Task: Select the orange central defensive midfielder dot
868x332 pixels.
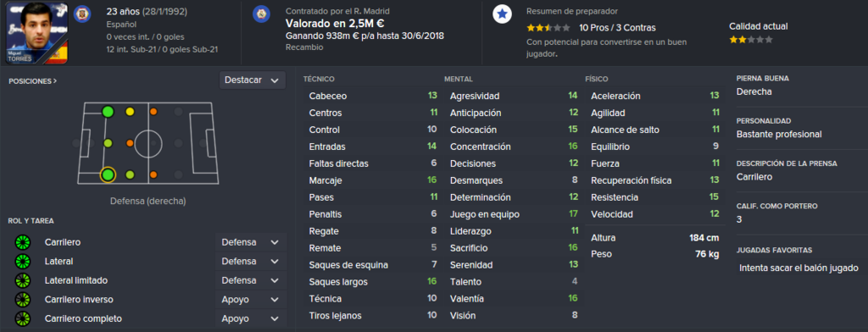Action: pos(130,143)
